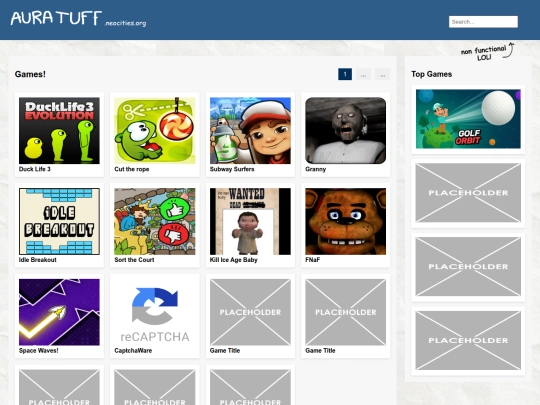Click the "Kill Ice Age Baby" title text
The image size is (540, 405).
(x=233, y=260)
